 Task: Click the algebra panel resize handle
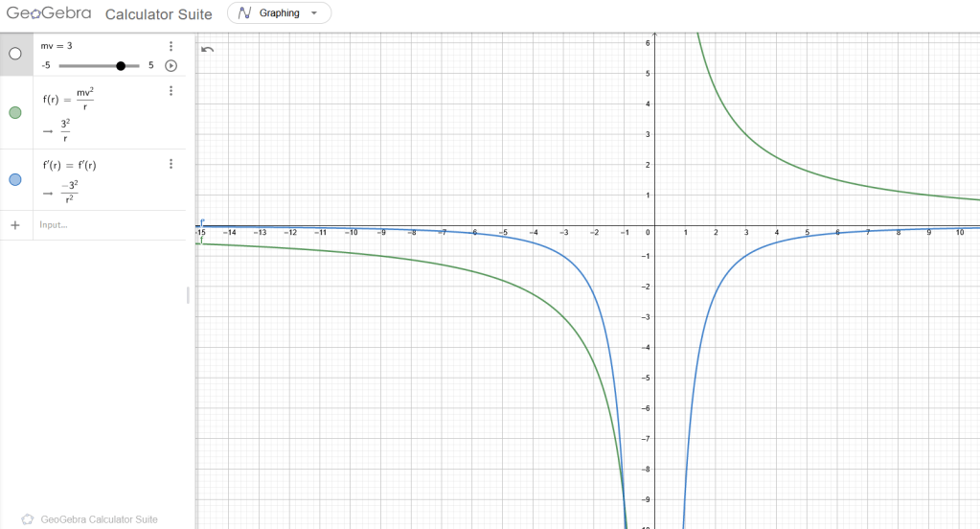point(188,295)
